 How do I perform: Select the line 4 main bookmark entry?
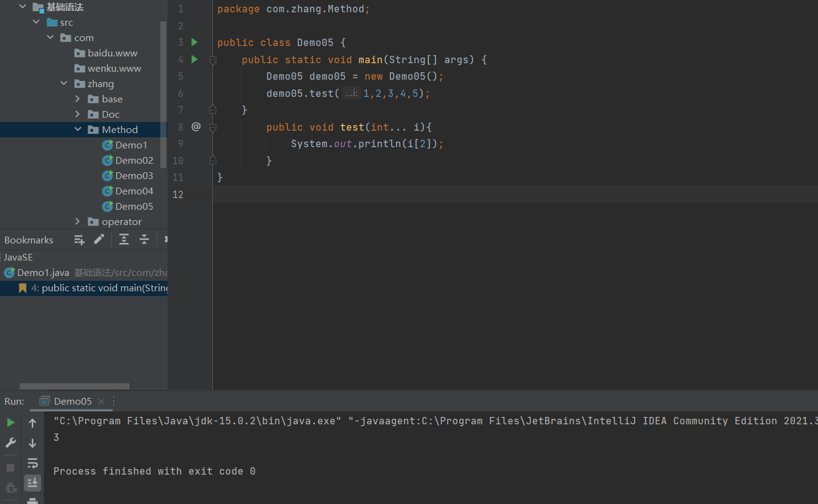point(83,288)
